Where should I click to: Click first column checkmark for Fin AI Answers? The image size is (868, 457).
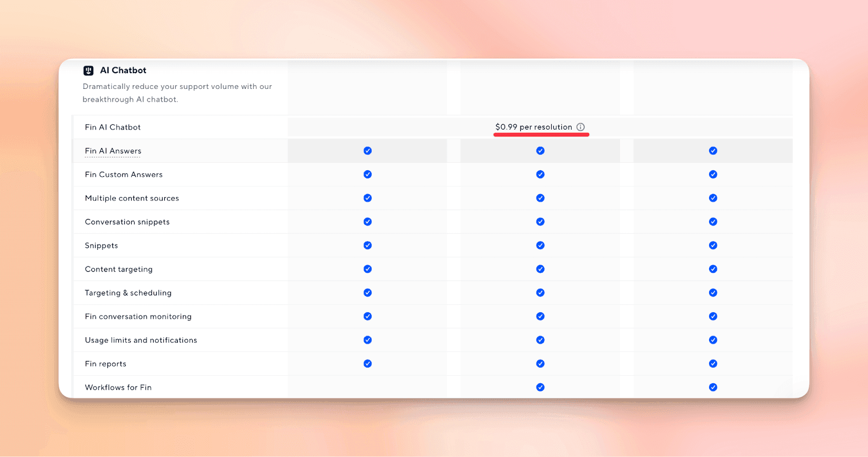[368, 151]
